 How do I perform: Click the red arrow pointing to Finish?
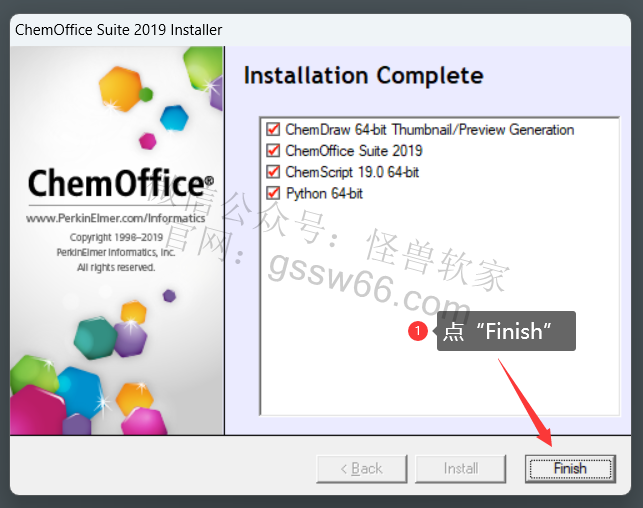click(x=526, y=403)
